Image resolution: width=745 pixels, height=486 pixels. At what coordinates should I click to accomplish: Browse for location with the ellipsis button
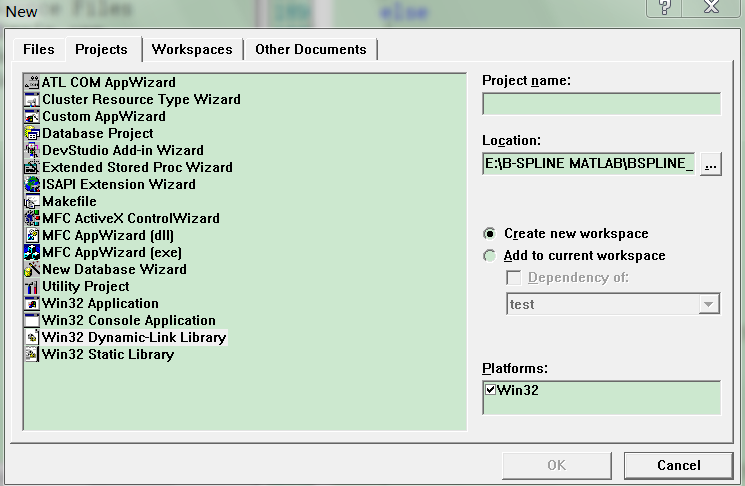(711, 164)
